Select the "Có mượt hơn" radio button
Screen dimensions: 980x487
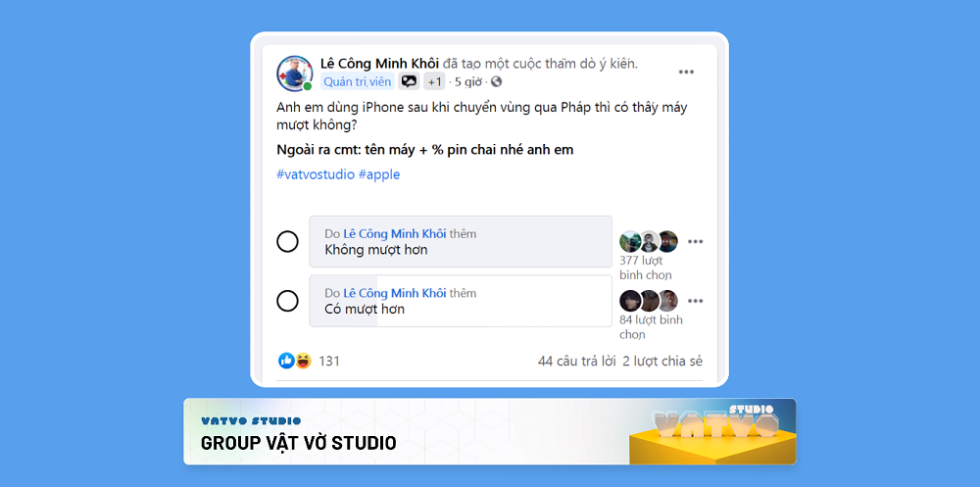(287, 301)
